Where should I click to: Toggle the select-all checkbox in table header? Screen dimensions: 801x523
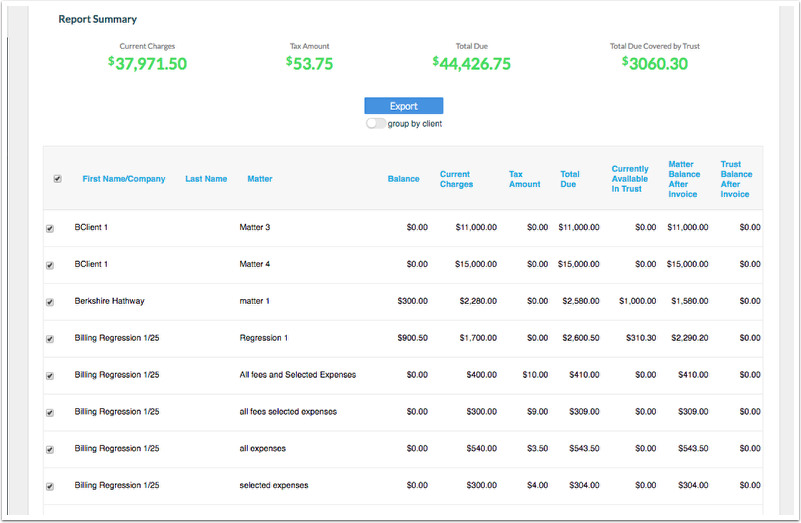(x=58, y=179)
